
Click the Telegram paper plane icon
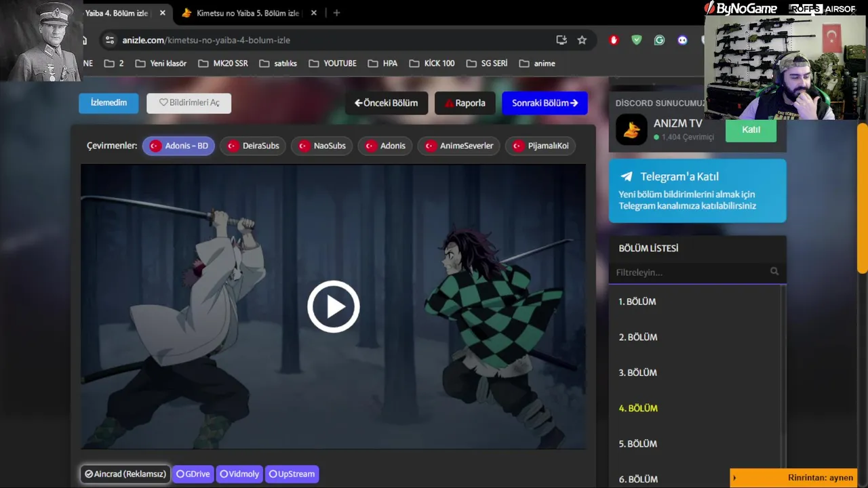pos(627,176)
